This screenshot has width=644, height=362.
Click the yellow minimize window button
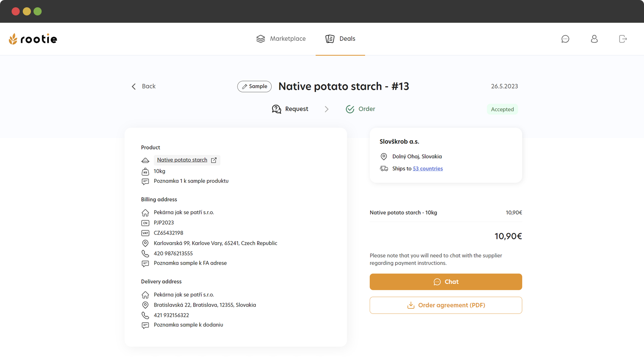point(27,11)
